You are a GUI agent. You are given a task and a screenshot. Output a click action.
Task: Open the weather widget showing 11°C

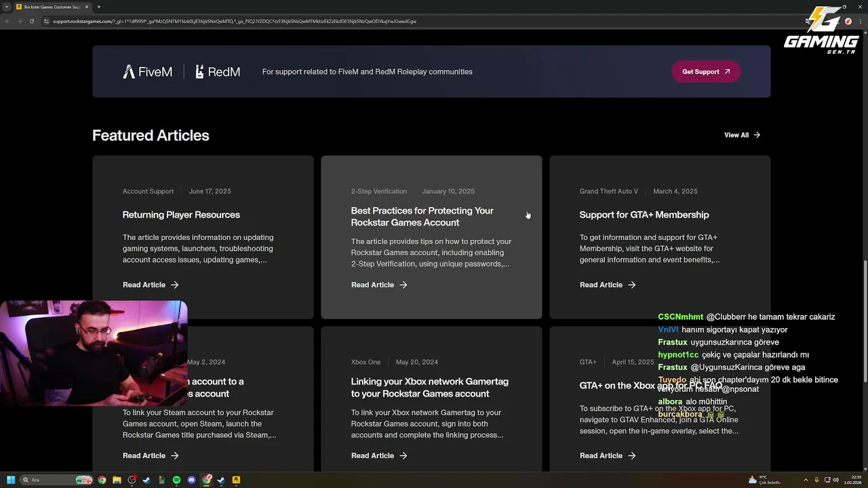pyautogui.click(x=764, y=480)
